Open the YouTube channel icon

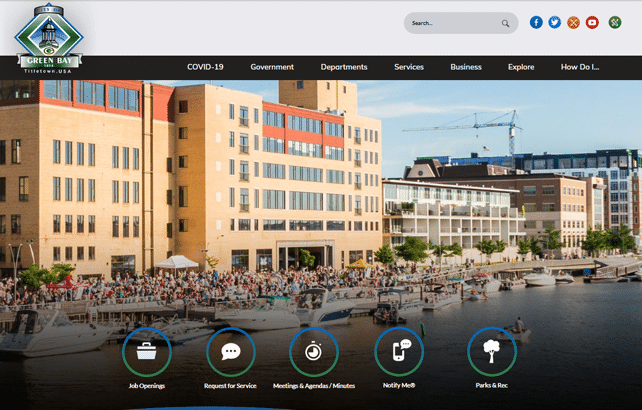click(x=592, y=22)
